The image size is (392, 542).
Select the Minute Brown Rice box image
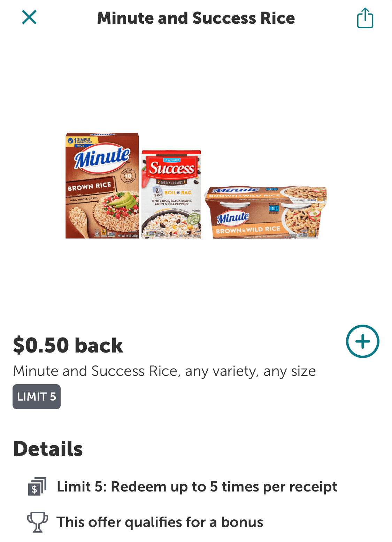click(102, 186)
